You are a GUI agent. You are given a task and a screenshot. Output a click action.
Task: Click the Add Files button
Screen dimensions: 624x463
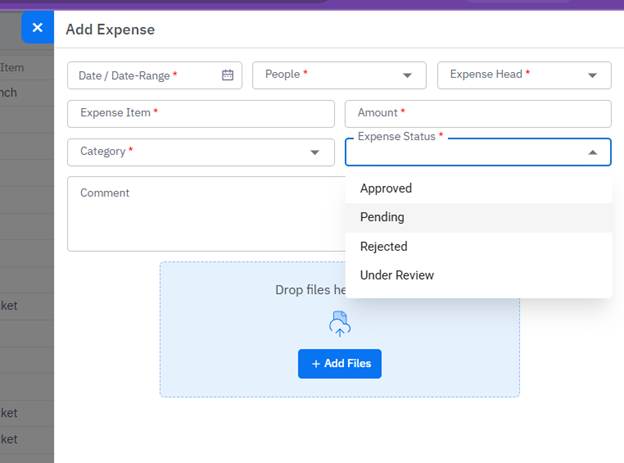point(339,363)
